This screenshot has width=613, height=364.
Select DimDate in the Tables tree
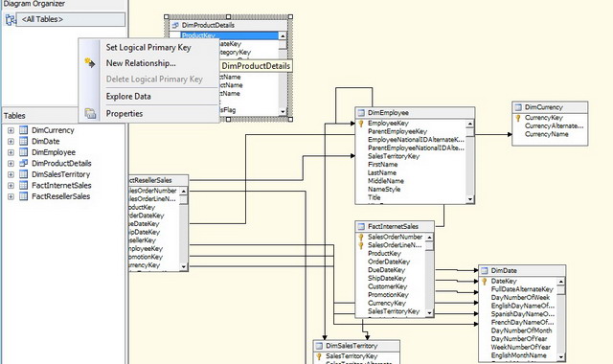coord(46,141)
